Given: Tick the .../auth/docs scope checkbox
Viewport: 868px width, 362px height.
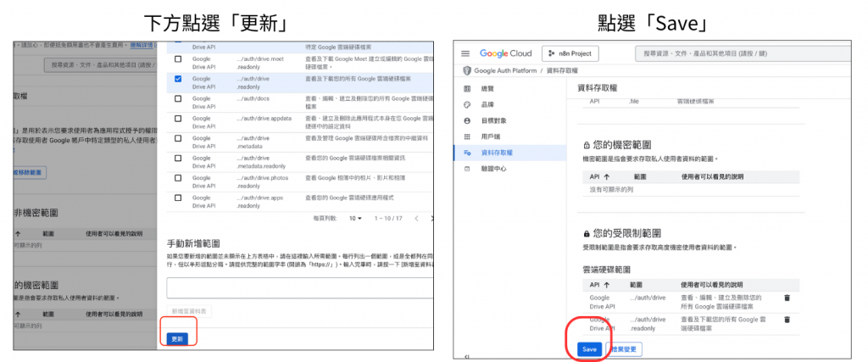Looking at the screenshot, I should [178, 98].
